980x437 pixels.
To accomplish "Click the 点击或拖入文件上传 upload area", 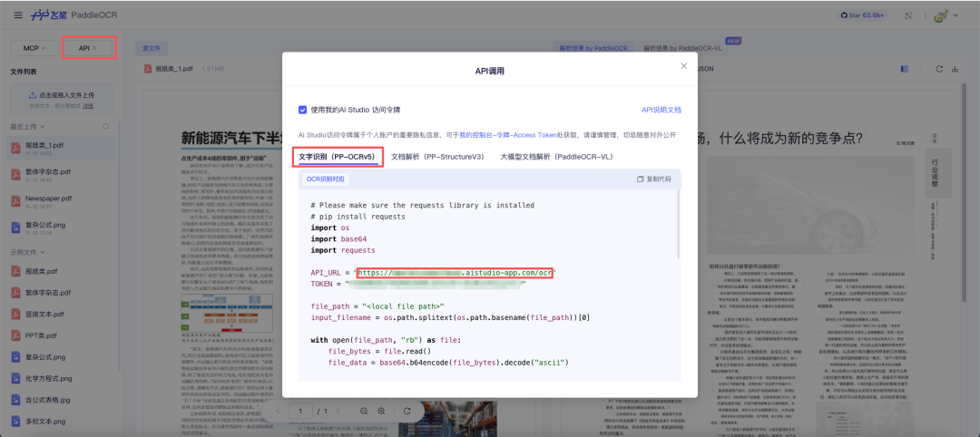I will point(62,99).
